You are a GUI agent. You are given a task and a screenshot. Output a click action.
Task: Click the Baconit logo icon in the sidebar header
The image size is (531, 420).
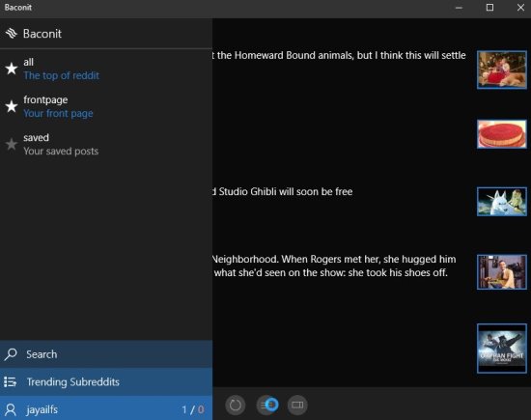(12, 33)
